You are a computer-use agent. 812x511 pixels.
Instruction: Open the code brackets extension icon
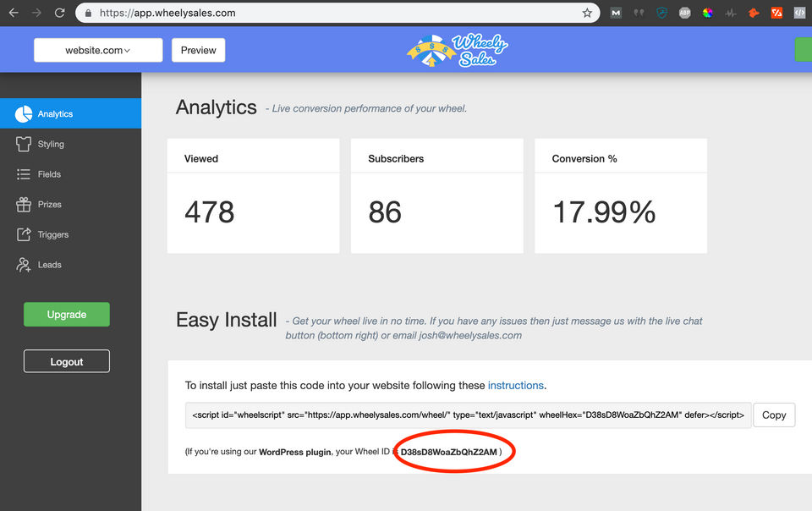(799, 14)
